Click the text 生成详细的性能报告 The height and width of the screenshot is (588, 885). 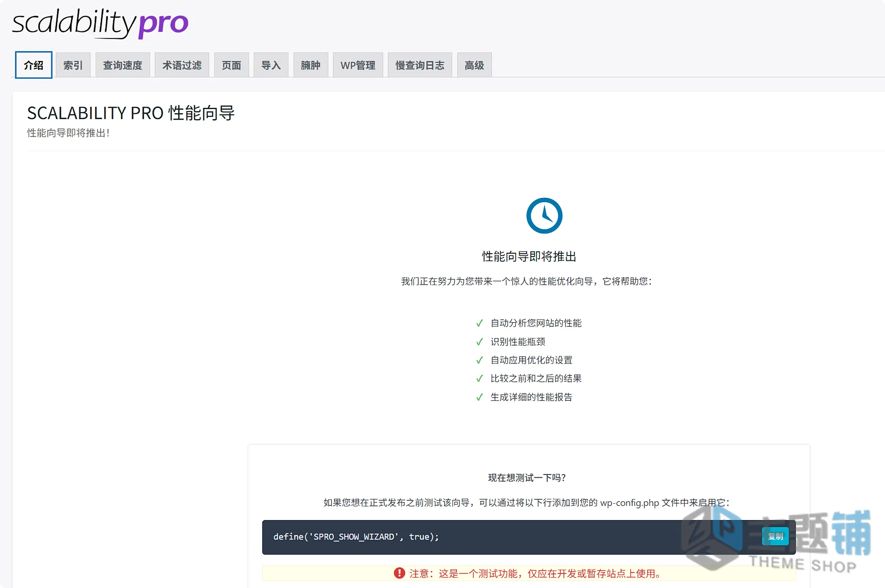(x=531, y=397)
